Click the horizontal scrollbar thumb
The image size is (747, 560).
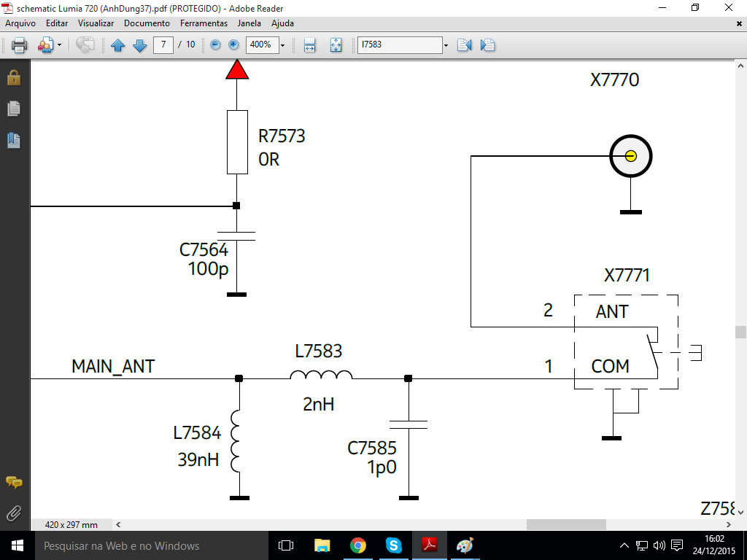pos(566,525)
